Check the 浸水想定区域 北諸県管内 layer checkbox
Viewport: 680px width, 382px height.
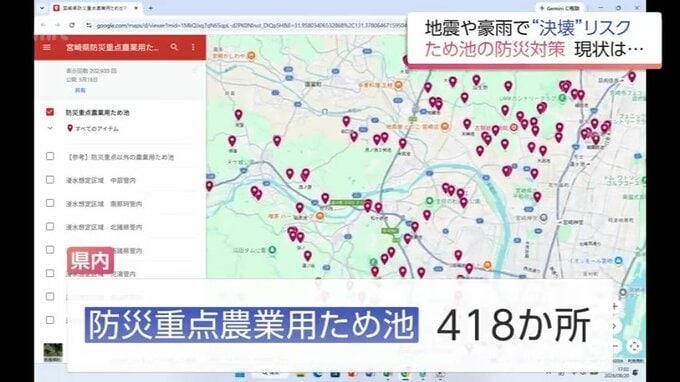[50, 226]
